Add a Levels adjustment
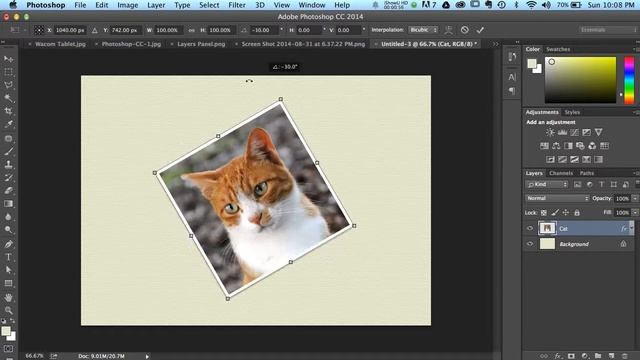This screenshot has height=360, width=640. point(562,132)
